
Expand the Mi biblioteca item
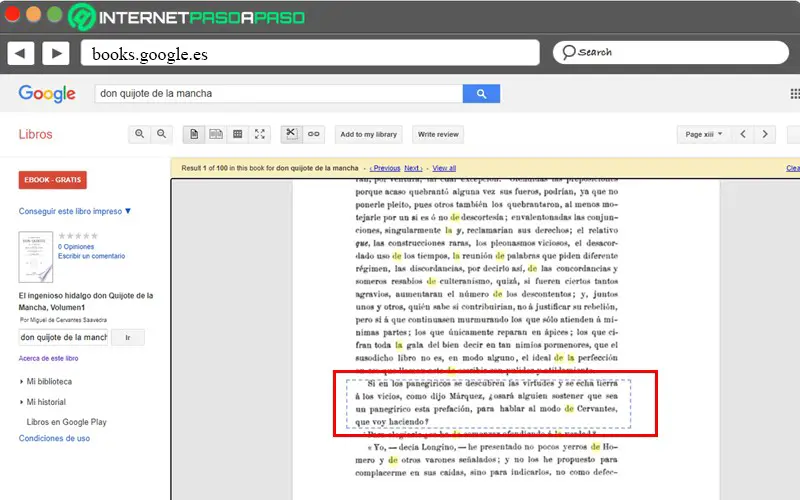tap(49, 381)
